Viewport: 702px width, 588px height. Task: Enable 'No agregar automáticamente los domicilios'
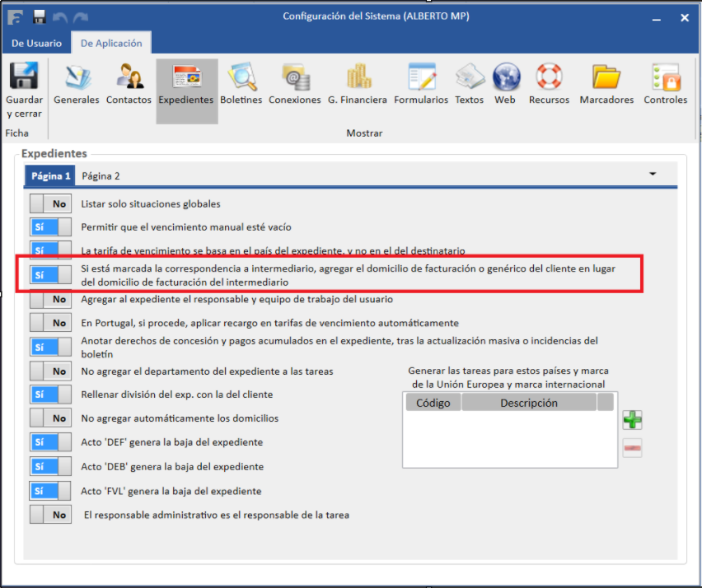(x=50, y=418)
